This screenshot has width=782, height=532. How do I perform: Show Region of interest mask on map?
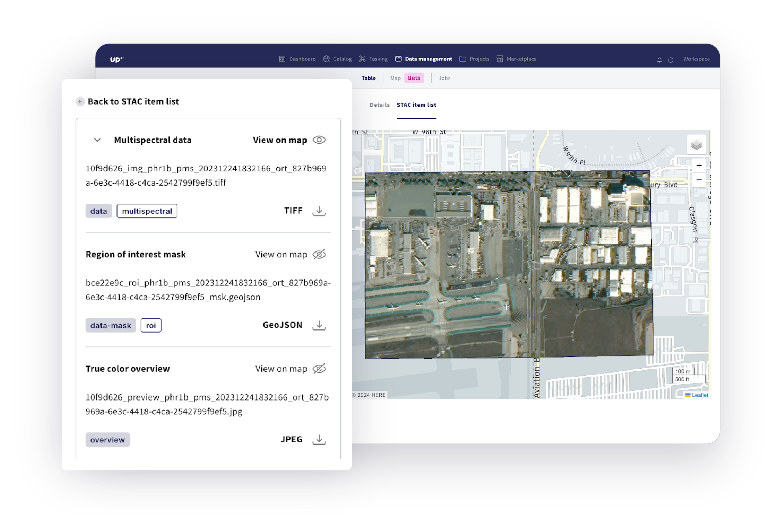319,254
